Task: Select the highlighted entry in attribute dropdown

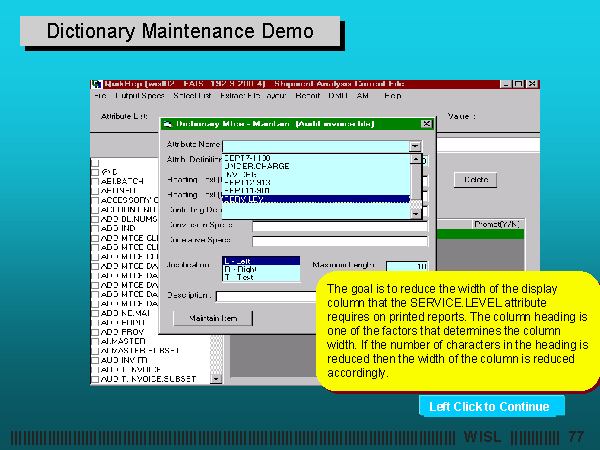Action: pos(244,199)
